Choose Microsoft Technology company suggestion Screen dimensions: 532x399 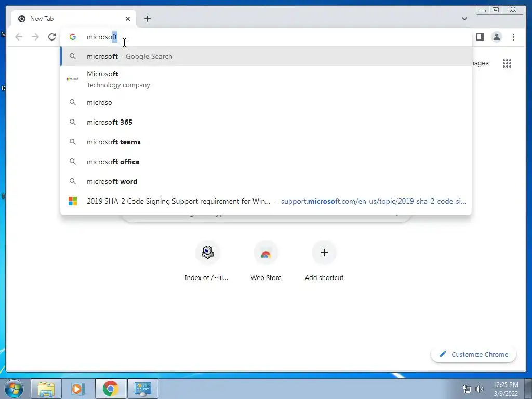[x=266, y=79]
